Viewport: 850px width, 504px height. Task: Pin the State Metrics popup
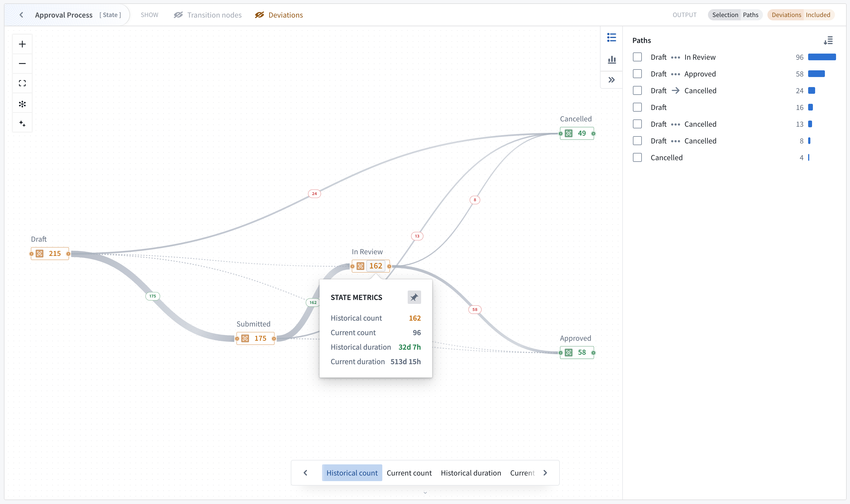coord(414,297)
